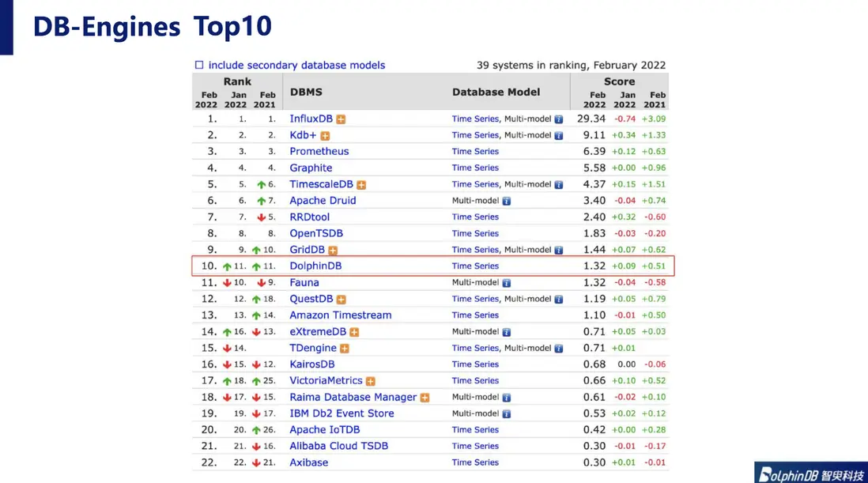The image size is (868, 483).
Task: Open the Axibase link
Action: click(309, 462)
